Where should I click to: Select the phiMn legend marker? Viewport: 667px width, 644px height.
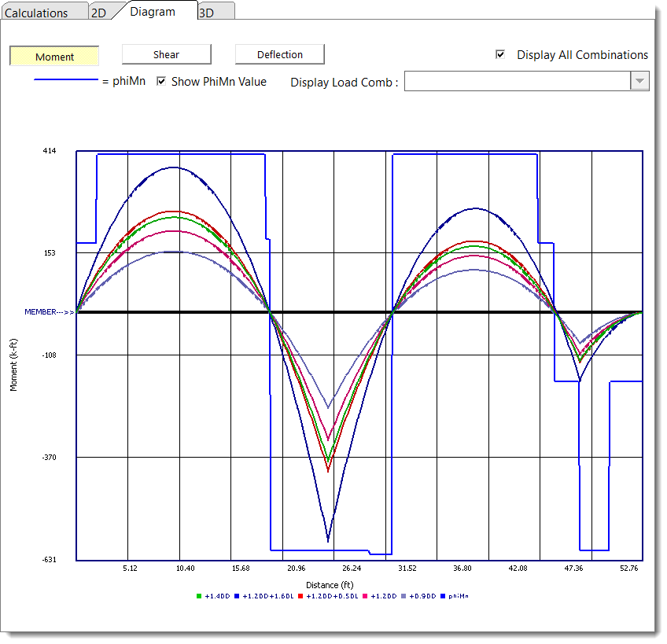click(x=442, y=597)
